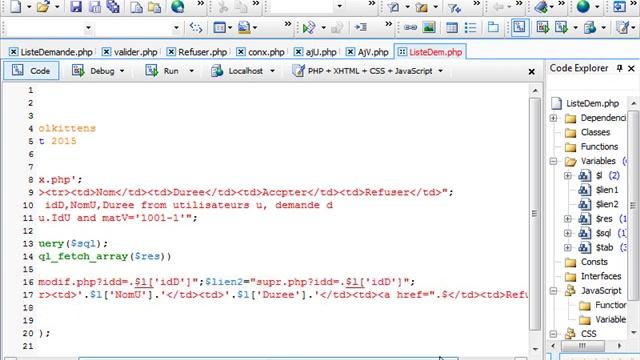Save all open files with the stacked floppies icon
Image resolution: width=640 pixels, height=360 pixels.
click(x=113, y=7)
